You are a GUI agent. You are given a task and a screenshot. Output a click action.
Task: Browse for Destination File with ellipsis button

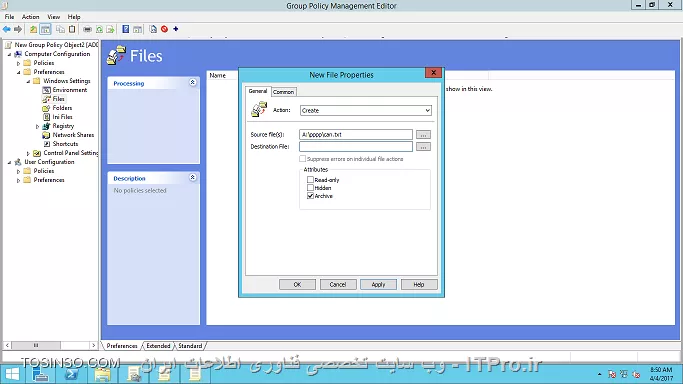coord(423,147)
